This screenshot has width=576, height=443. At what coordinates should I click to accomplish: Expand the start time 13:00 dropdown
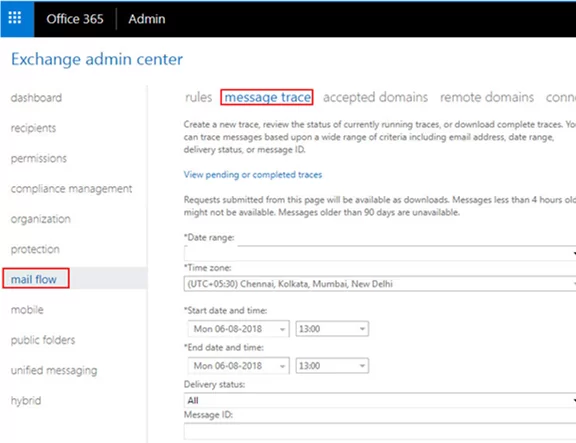(332, 329)
